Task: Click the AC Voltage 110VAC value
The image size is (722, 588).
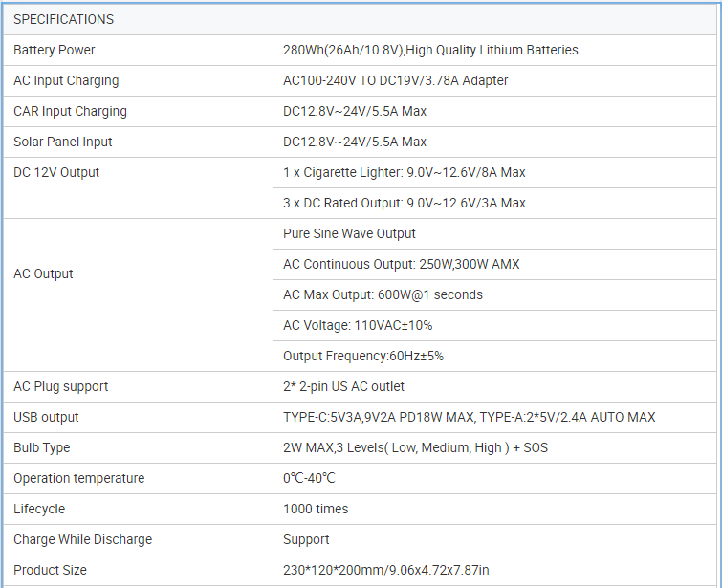Action: 358,325
